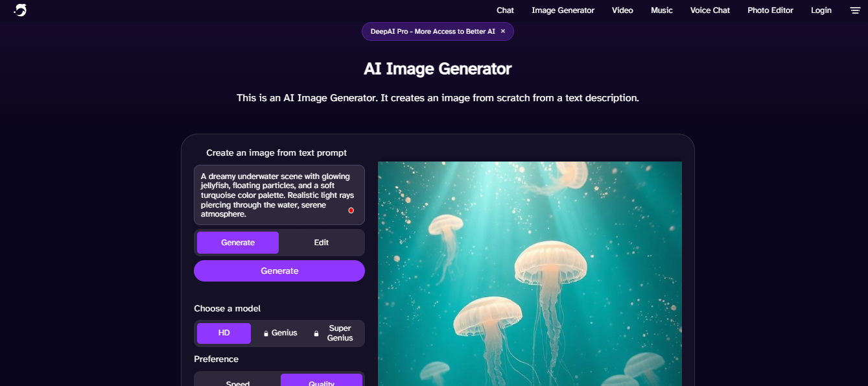
Task: Select the Generate mode tab
Action: pyautogui.click(x=238, y=243)
